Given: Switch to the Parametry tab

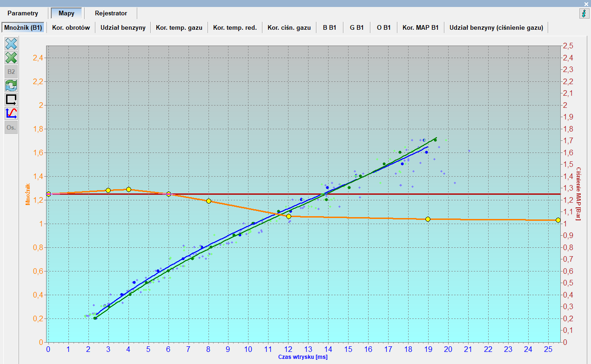Looking at the screenshot, I should [23, 13].
